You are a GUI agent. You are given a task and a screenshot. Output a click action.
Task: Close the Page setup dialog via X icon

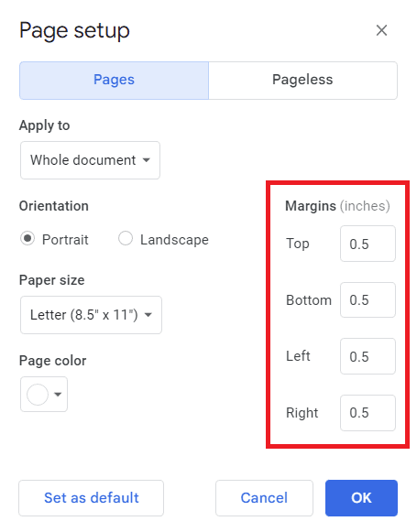pos(381,30)
